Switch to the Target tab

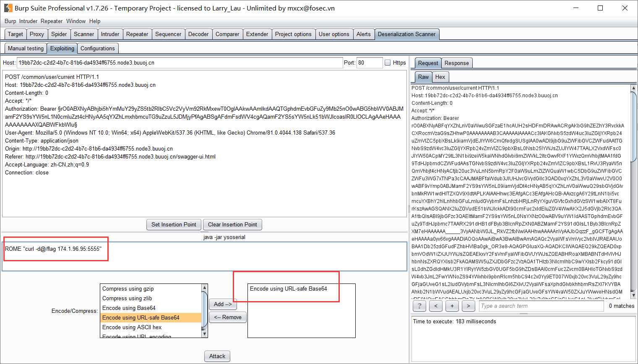tap(16, 34)
